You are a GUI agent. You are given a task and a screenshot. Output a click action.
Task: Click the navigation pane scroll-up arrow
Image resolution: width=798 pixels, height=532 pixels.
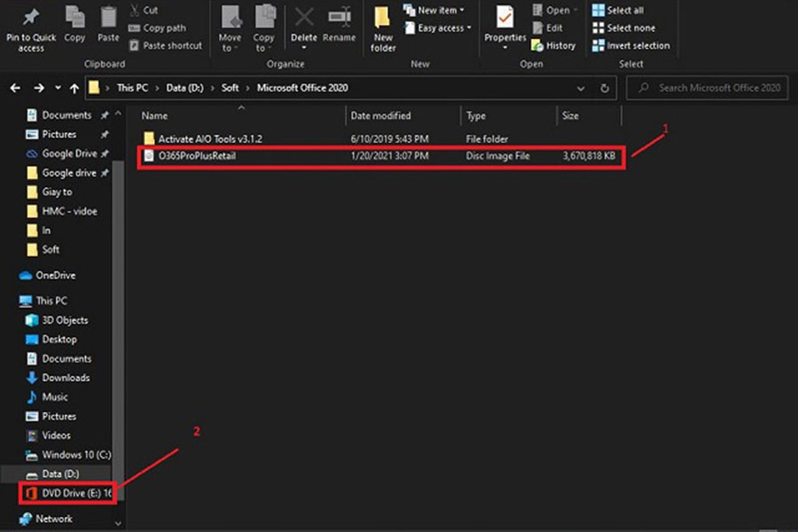tap(118, 113)
